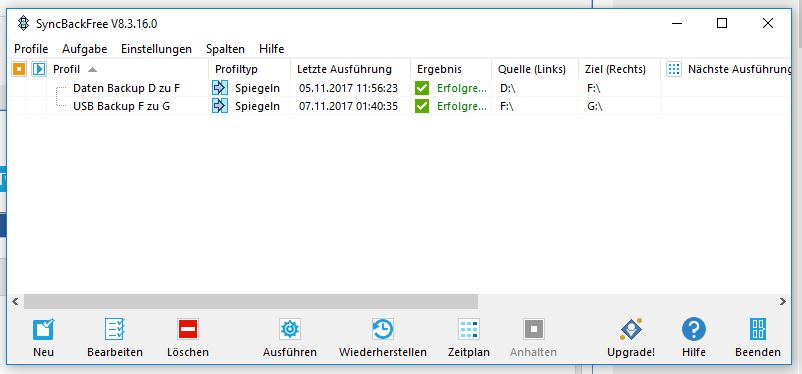802x374 pixels.
Task: Delete profile with red Löschen icon
Action: pos(188,329)
